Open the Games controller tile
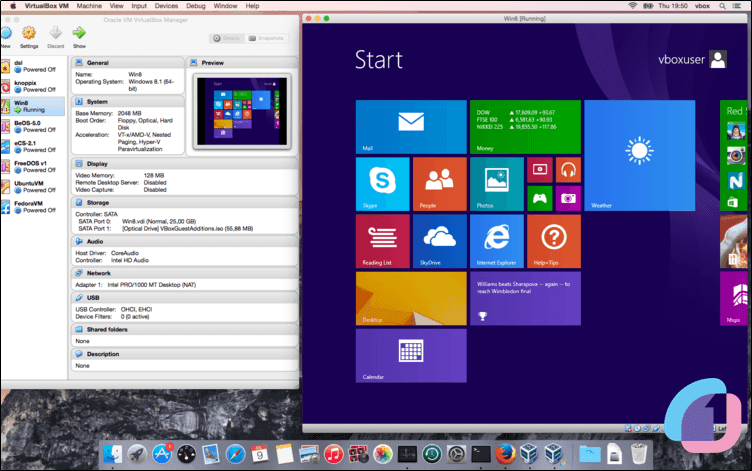This screenshot has height=471, width=752. (540, 198)
